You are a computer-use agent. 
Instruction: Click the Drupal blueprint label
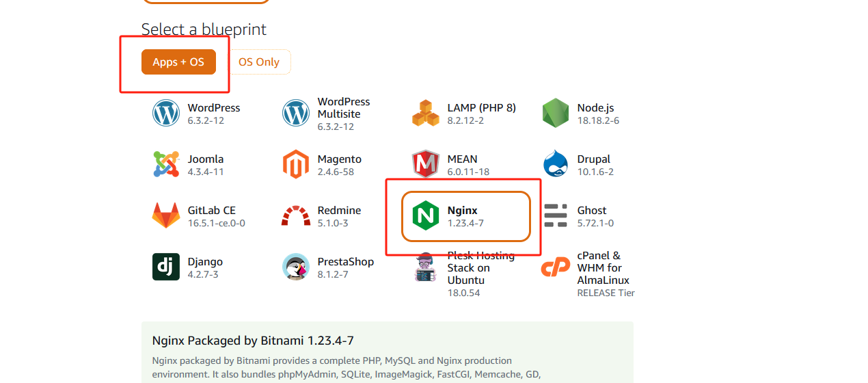pyautogui.click(x=594, y=159)
